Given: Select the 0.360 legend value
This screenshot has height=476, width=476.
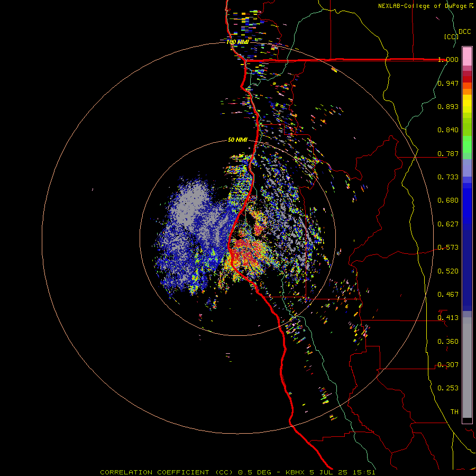Looking at the screenshot, I should [x=448, y=342].
